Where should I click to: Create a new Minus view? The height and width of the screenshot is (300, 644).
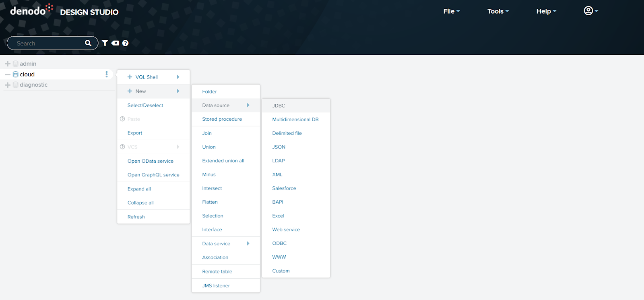226,174
